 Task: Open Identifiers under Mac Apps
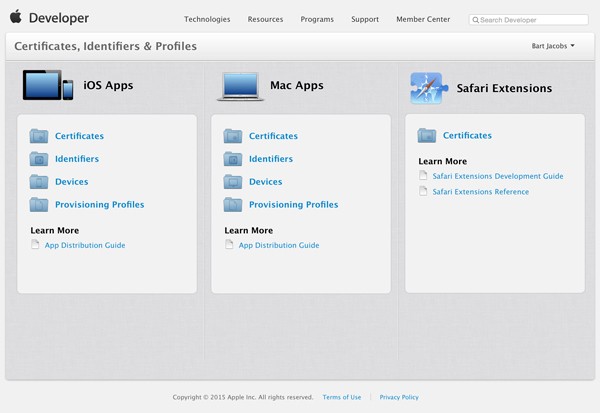(271, 159)
